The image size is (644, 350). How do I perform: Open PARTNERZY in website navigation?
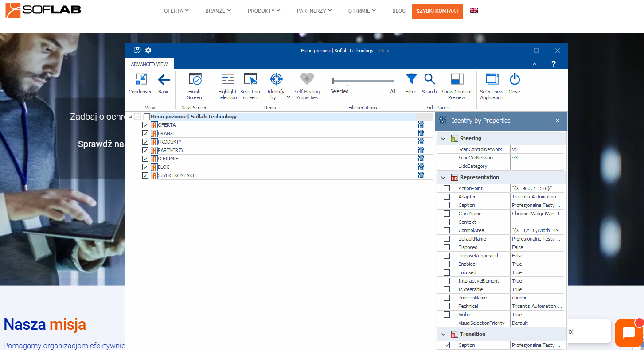315,11
